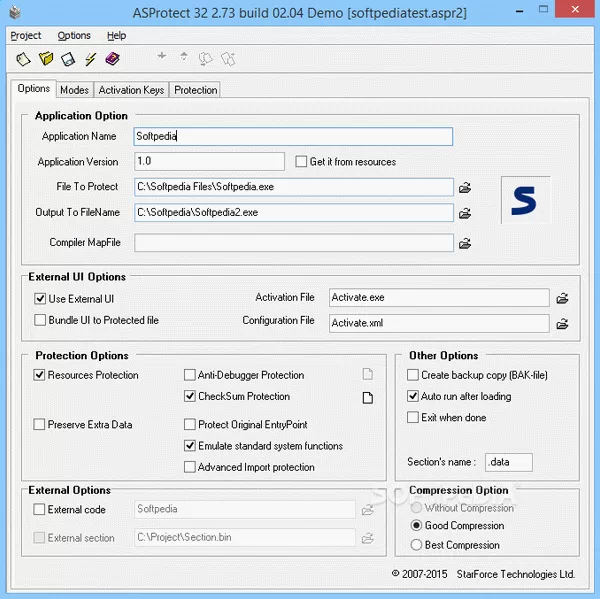The width and height of the screenshot is (600, 599).
Task: Open the Help menu
Action: pos(116,36)
